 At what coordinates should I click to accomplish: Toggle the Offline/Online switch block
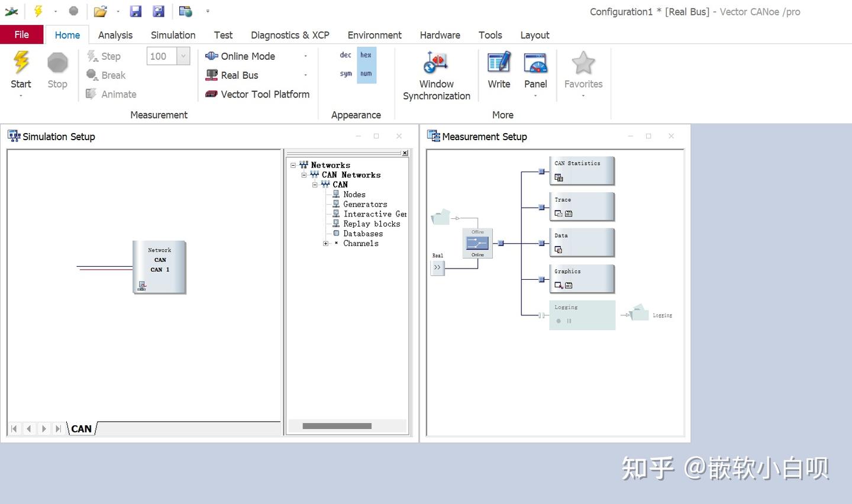477,243
